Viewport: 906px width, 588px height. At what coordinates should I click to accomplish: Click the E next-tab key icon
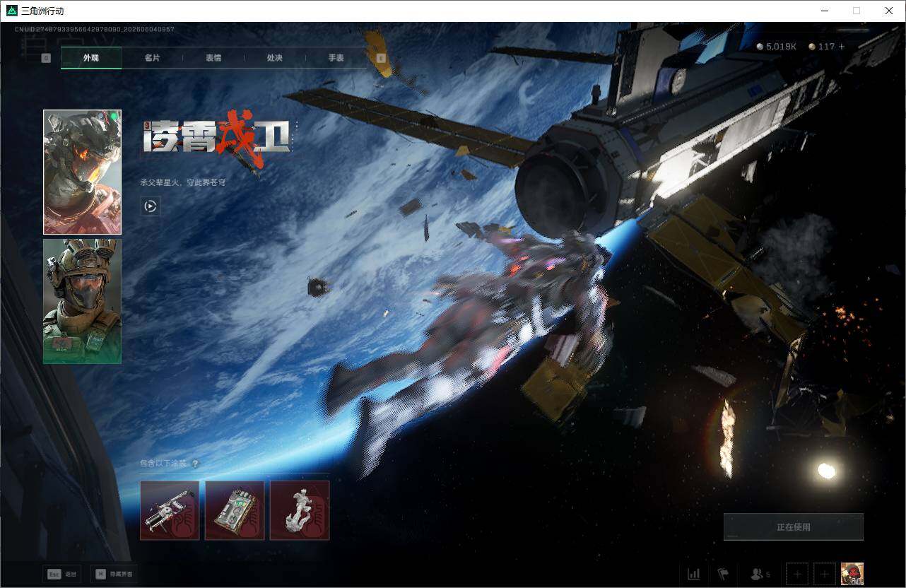[381, 58]
